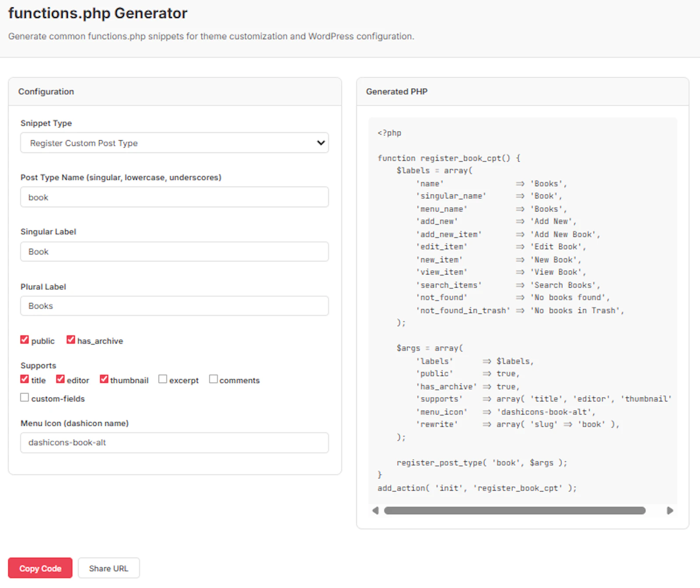Click the 'add_action( 'init'' code line
Image resolution: width=700 pixels, height=588 pixels.
(x=477, y=488)
